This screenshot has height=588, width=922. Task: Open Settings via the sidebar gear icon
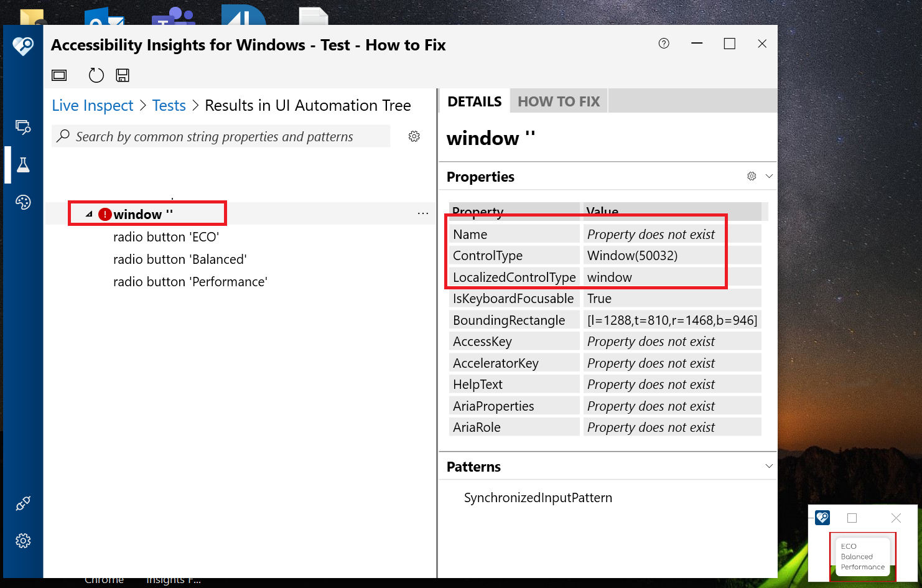pos(23,540)
